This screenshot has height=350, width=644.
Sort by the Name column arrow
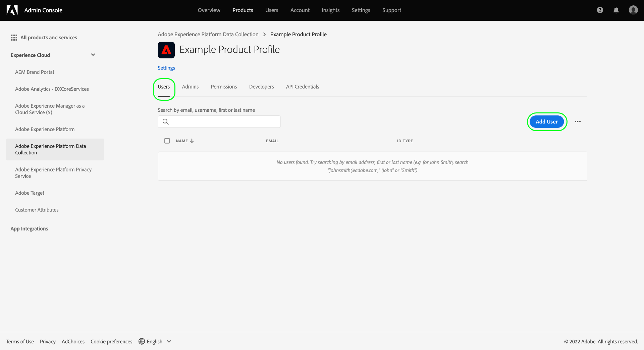tap(192, 141)
